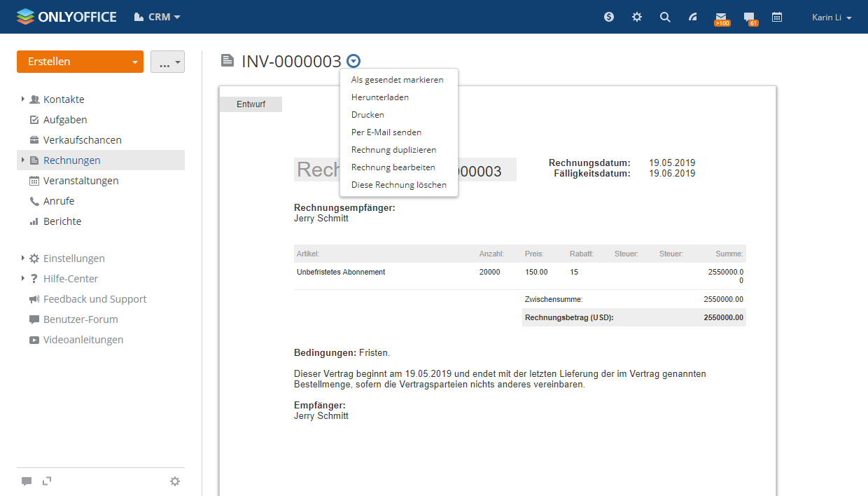Select 'Diese Rechnung löschen' option
This screenshot has width=868, height=496.
pos(398,185)
